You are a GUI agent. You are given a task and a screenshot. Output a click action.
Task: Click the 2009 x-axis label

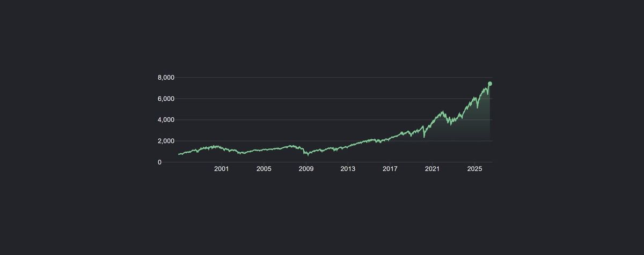point(306,169)
